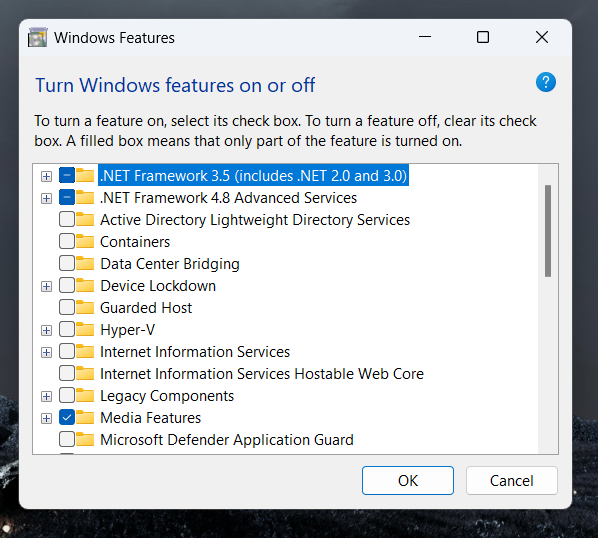Open the blue help question mark icon
Viewport: 598px width, 538px height.
coord(546,82)
